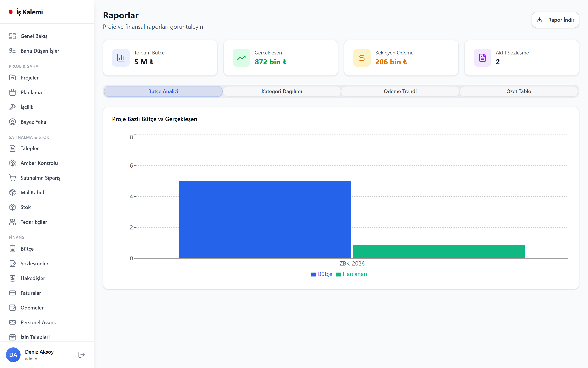The height and width of the screenshot is (368, 588).
Task: Click the Hakedişler receipt icon
Action: click(x=12, y=278)
